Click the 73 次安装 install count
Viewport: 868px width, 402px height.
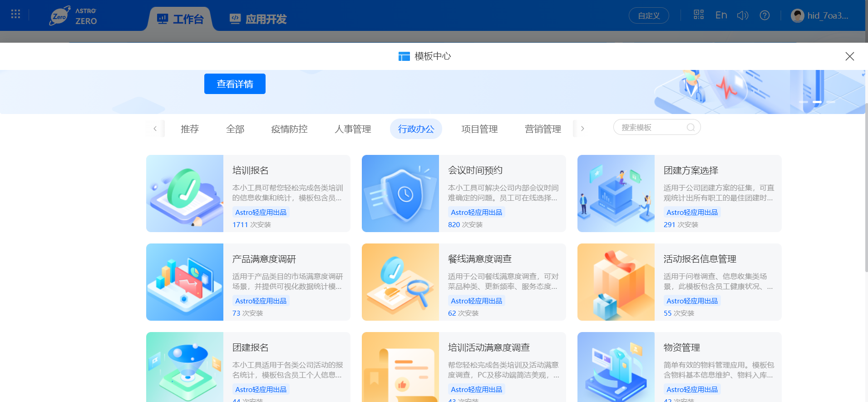point(248,313)
